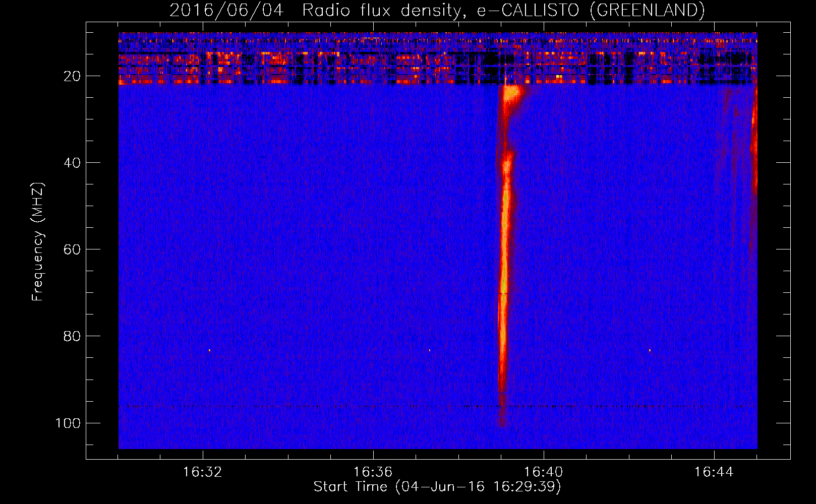Click the 20 MHz frequency tick label

pos(72,76)
